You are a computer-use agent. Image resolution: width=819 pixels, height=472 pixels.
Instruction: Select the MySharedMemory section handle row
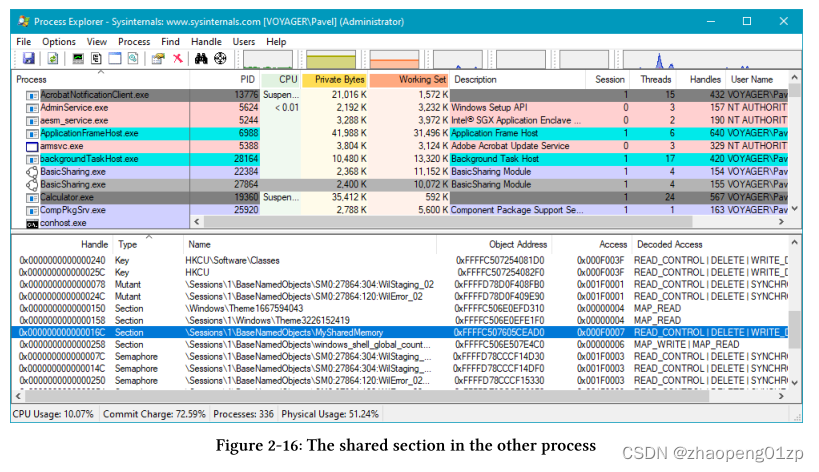click(x=400, y=333)
